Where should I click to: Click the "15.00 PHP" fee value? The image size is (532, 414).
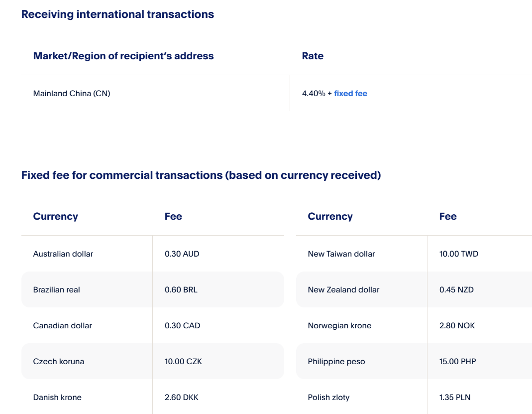[x=457, y=362]
